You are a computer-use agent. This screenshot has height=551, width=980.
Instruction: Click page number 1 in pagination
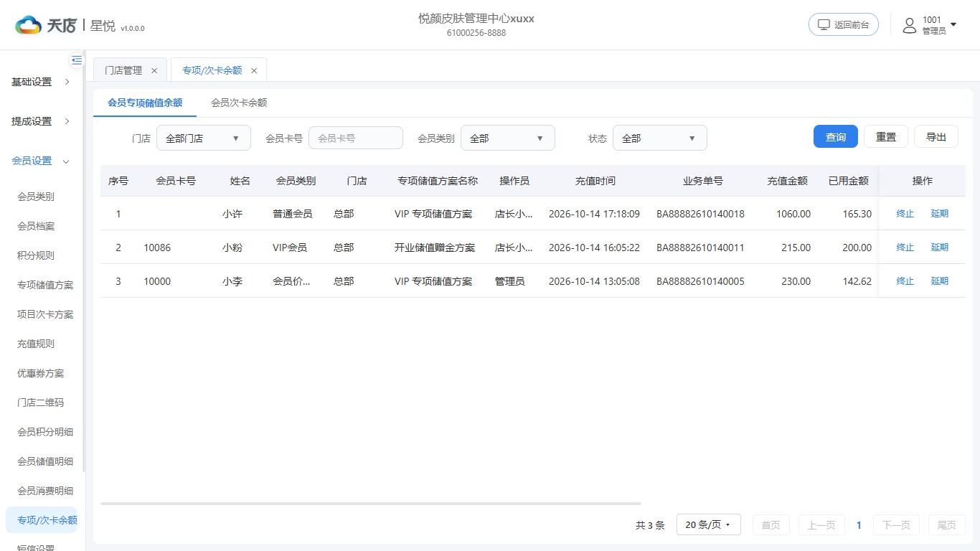point(859,525)
